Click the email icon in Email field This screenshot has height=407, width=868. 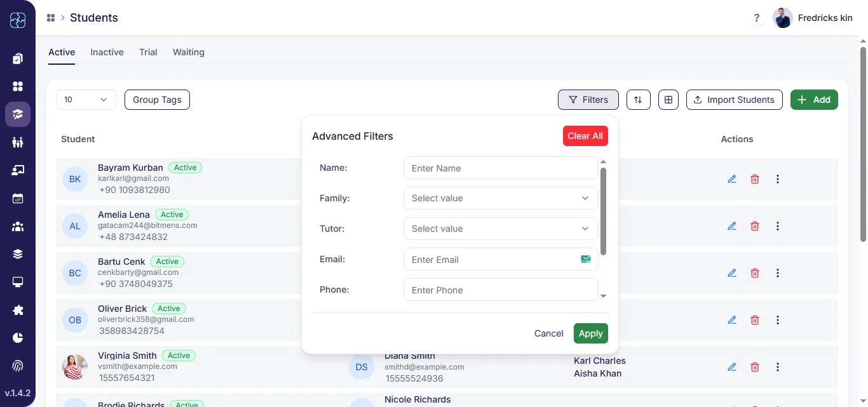coord(585,259)
